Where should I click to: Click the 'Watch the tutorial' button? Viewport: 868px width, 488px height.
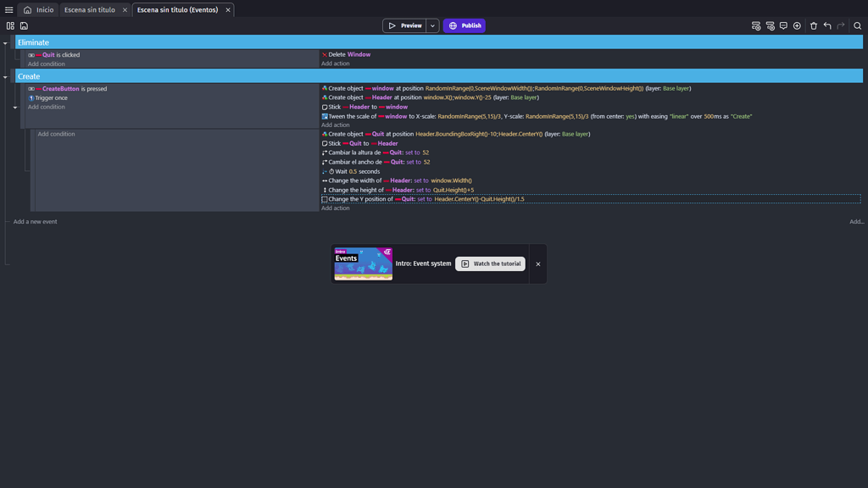point(490,263)
